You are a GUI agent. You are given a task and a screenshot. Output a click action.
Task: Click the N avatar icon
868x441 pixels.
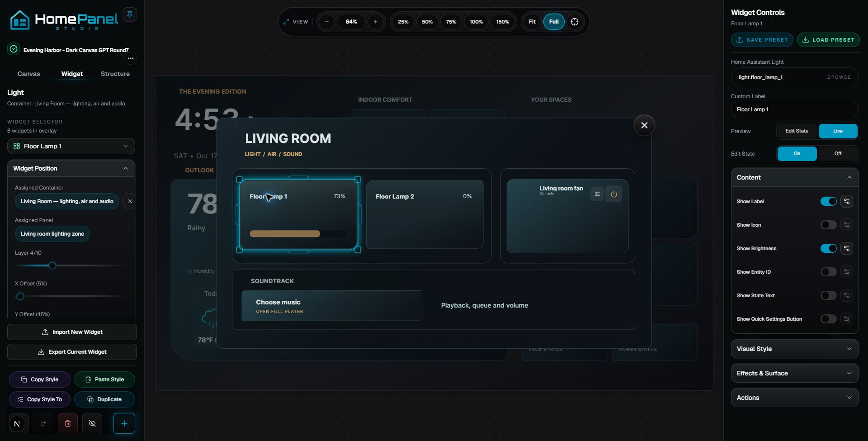(x=17, y=424)
